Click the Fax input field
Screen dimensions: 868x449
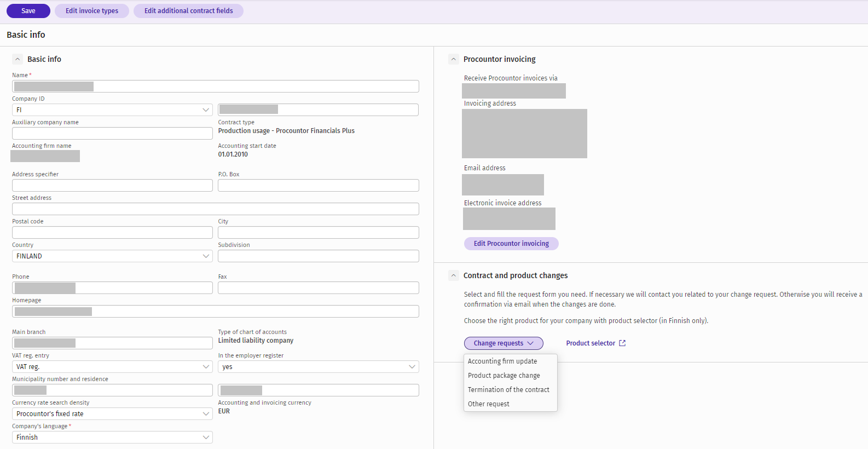319,288
